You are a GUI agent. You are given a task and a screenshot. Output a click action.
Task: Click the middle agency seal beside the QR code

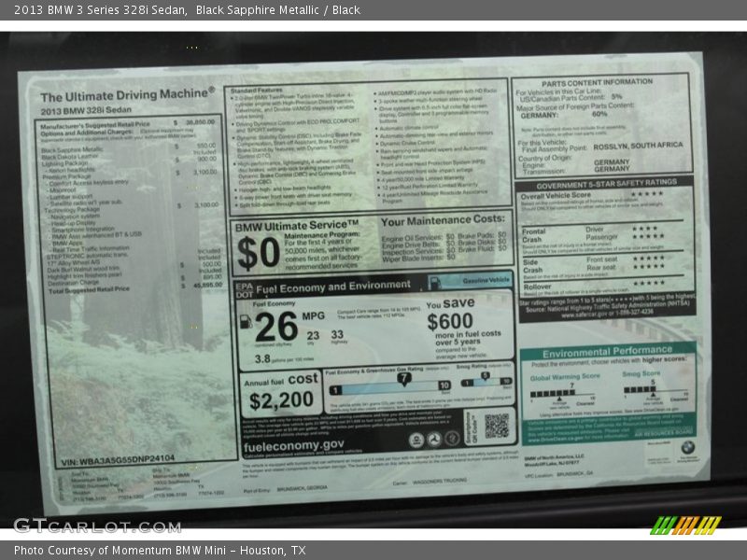(434, 439)
